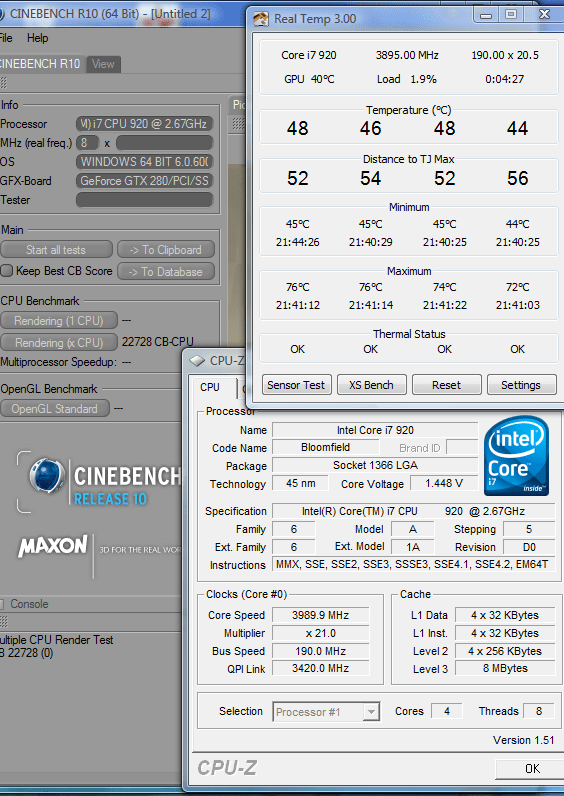Click the Cores value 4
This screenshot has height=796, width=564.
pos(447,711)
